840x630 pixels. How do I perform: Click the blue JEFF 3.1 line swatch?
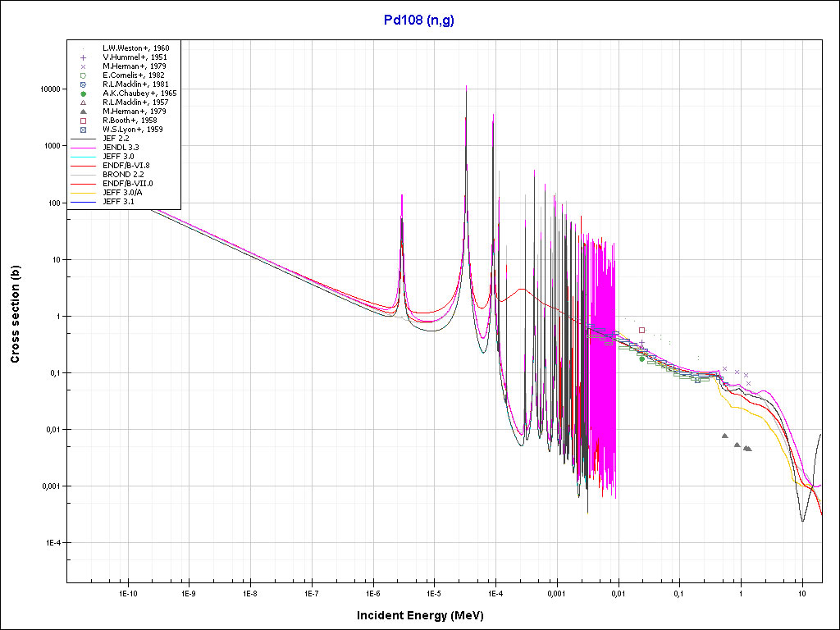[84, 201]
